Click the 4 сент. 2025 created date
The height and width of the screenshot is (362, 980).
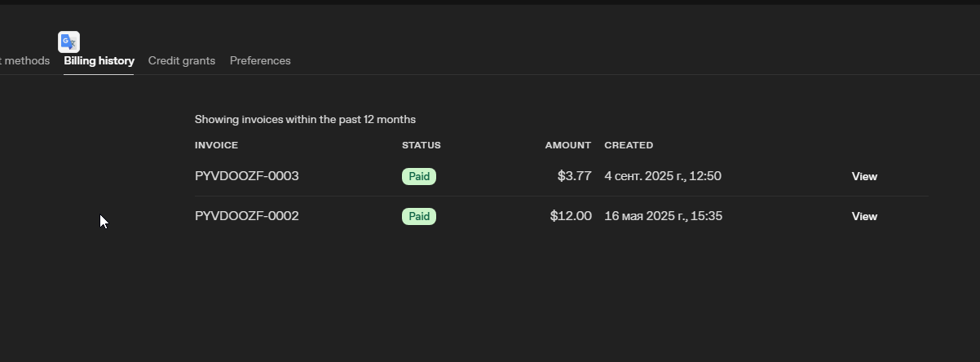tap(663, 176)
